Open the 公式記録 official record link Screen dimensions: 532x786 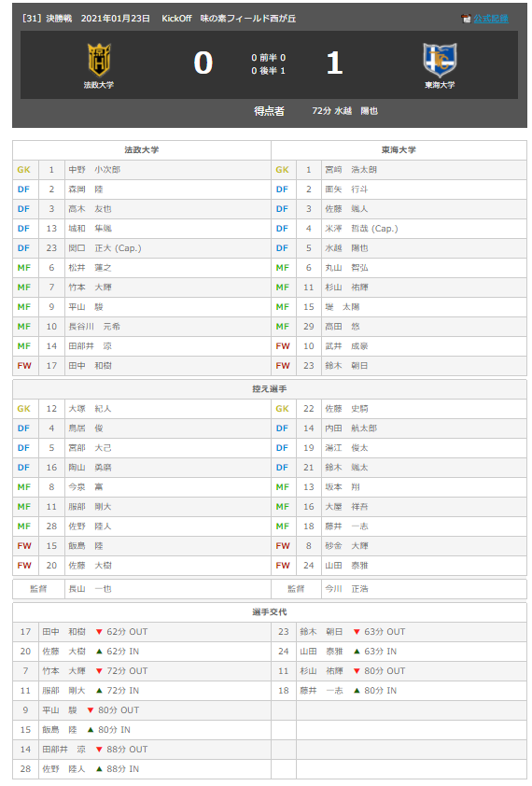[x=491, y=19]
